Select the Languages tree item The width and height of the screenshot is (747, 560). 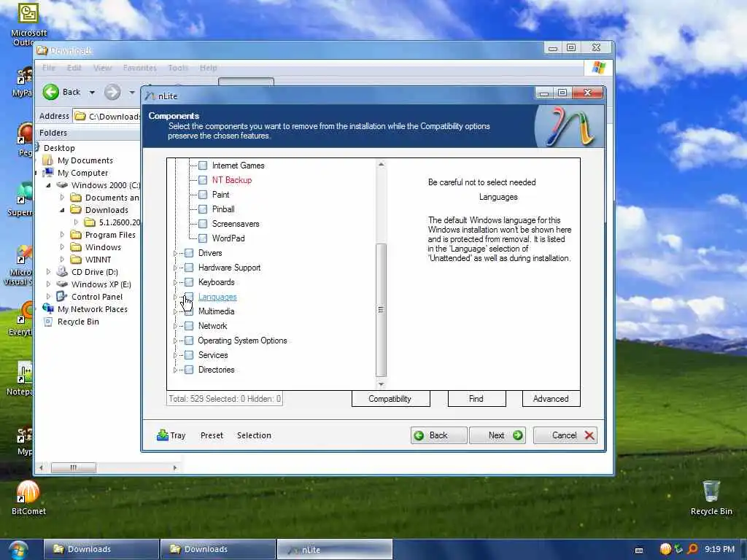[217, 297]
